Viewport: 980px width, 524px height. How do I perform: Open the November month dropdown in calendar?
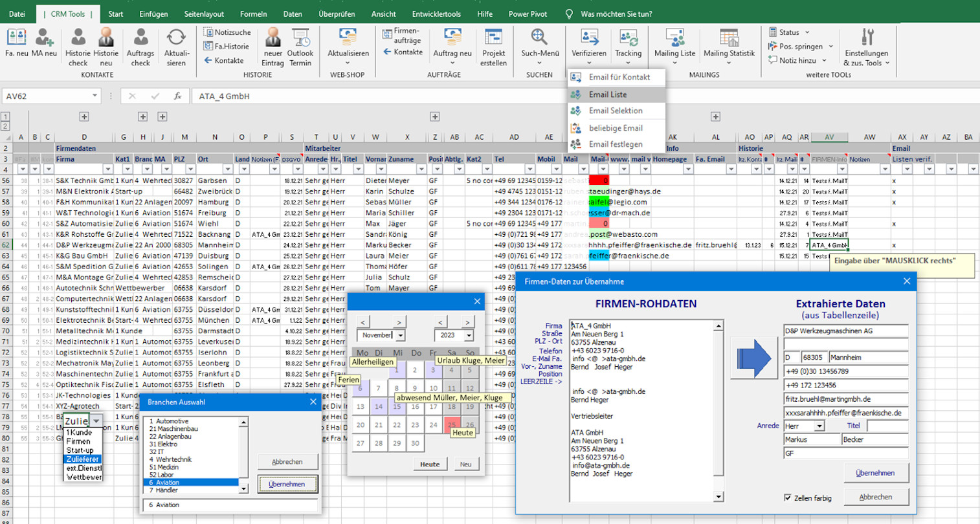(400, 335)
